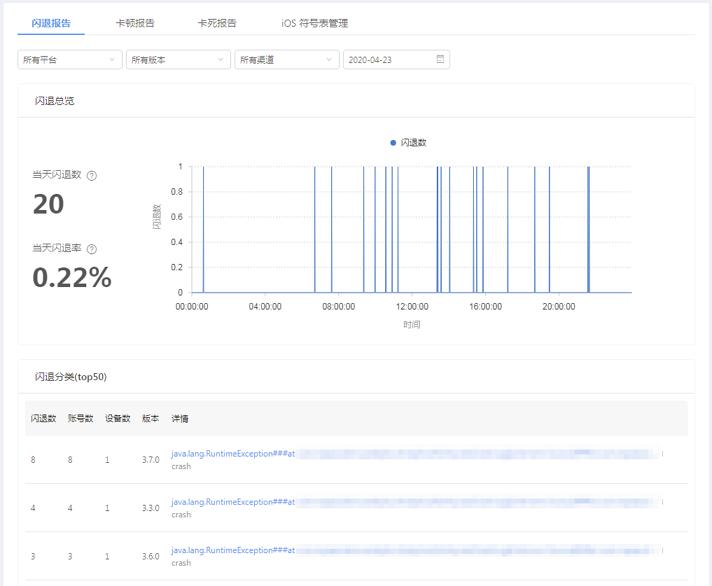Click help icon next to 当天闪退数
Image resolution: width=712 pixels, height=586 pixels.
coord(92,176)
